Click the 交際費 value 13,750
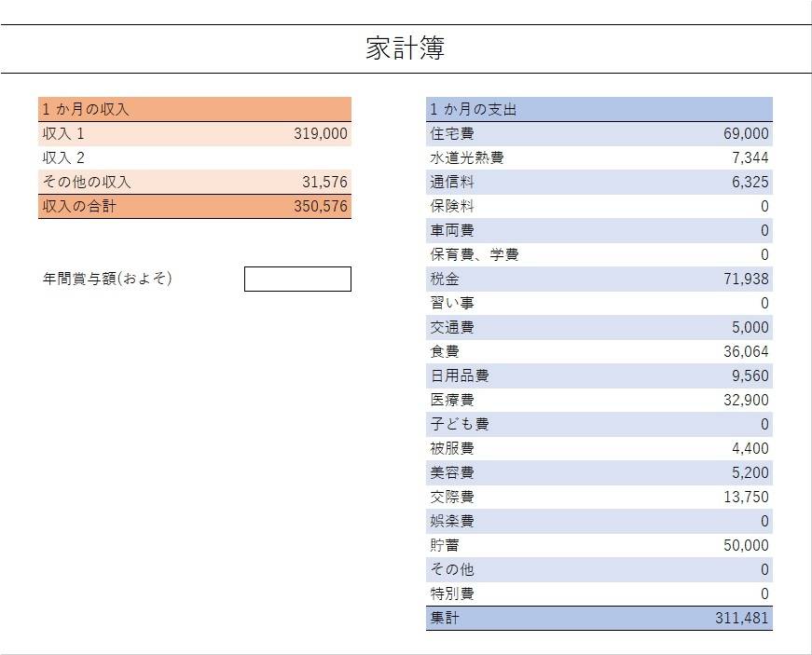Screen dimensions: 812x655 tap(746, 497)
